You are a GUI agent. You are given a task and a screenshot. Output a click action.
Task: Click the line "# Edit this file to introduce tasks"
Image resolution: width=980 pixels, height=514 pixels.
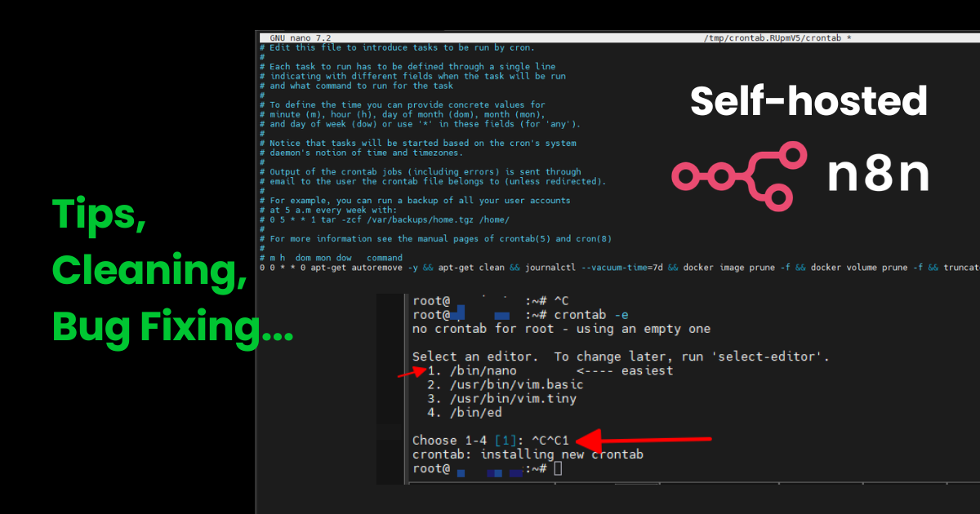(x=397, y=47)
